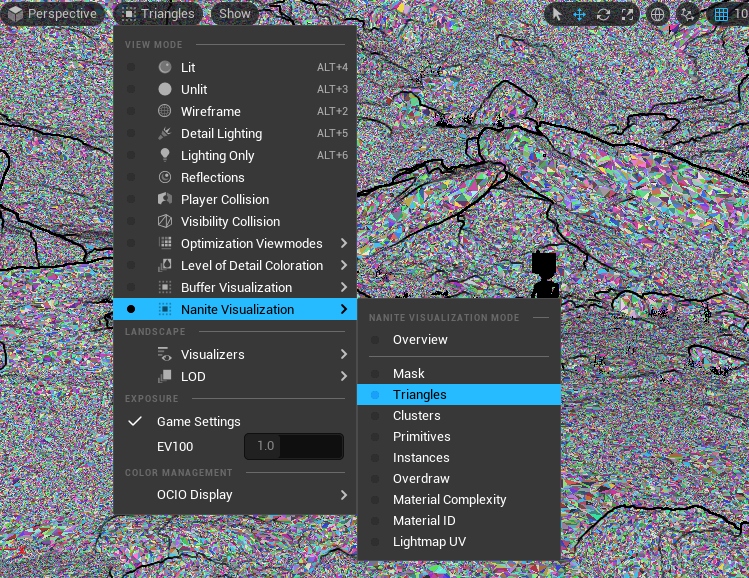Click the Wireframe globe icon

pos(165,111)
